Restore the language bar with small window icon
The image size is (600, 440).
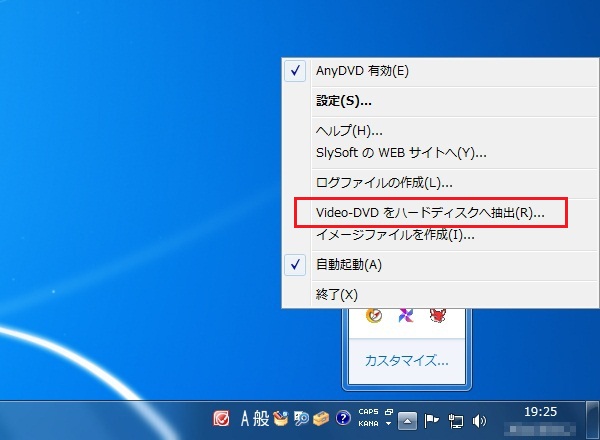(389, 412)
